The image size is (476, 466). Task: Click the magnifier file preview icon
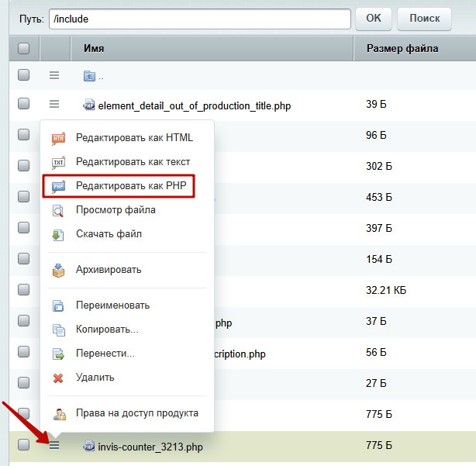(x=58, y=211)
